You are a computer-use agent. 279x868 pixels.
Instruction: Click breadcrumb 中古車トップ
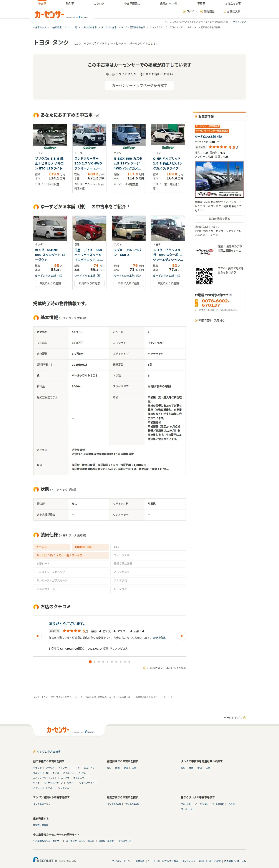point(39,28)
